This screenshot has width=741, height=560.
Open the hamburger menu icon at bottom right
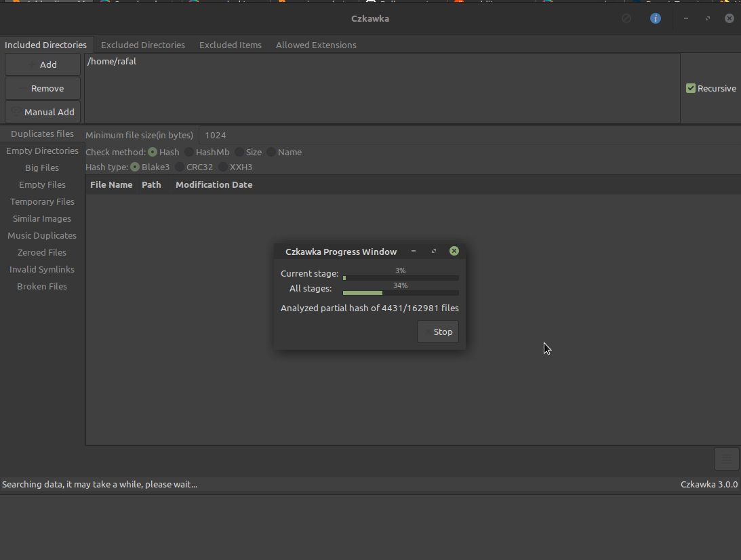point(726,458)
